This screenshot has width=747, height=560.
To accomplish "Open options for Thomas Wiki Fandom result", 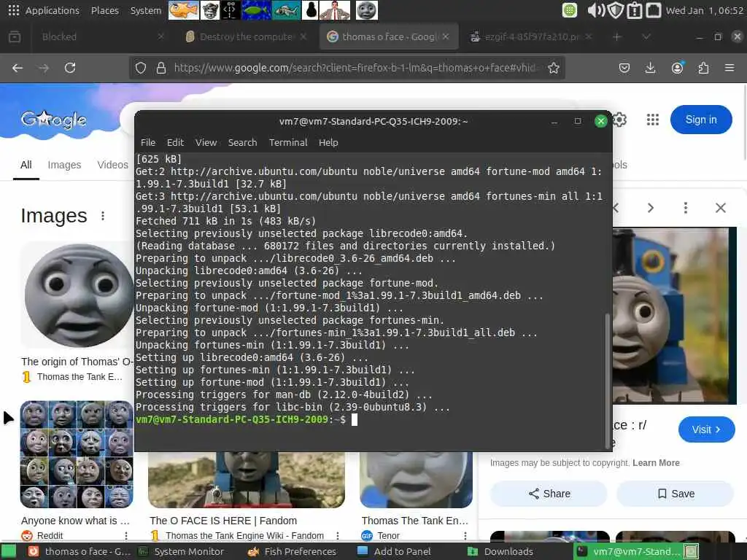I will point(337,536).
